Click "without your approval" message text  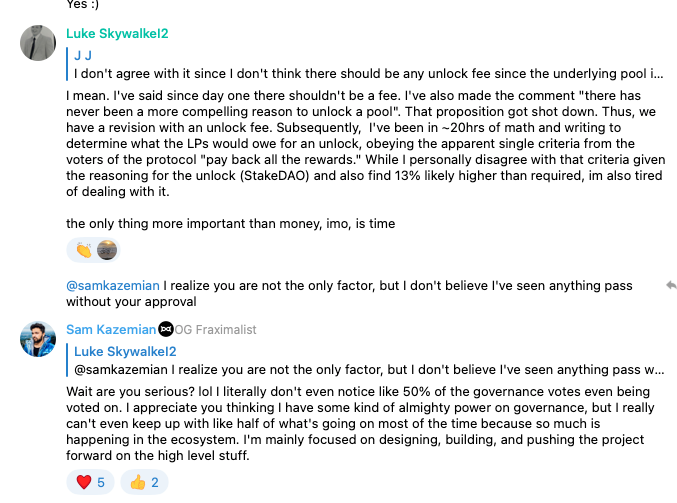pyautogui.click(x=132, y=301)
